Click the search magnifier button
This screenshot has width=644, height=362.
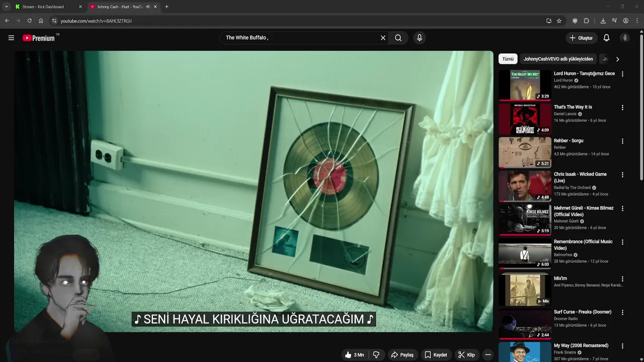pos(398,38)
